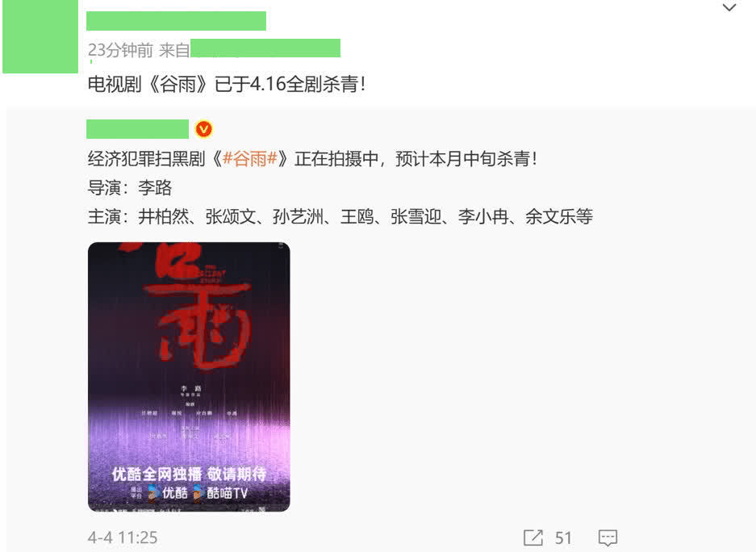Screen dimensions: 756x552
Task: Open the poster's green avatar profile
Action: (x=40, y=36)
